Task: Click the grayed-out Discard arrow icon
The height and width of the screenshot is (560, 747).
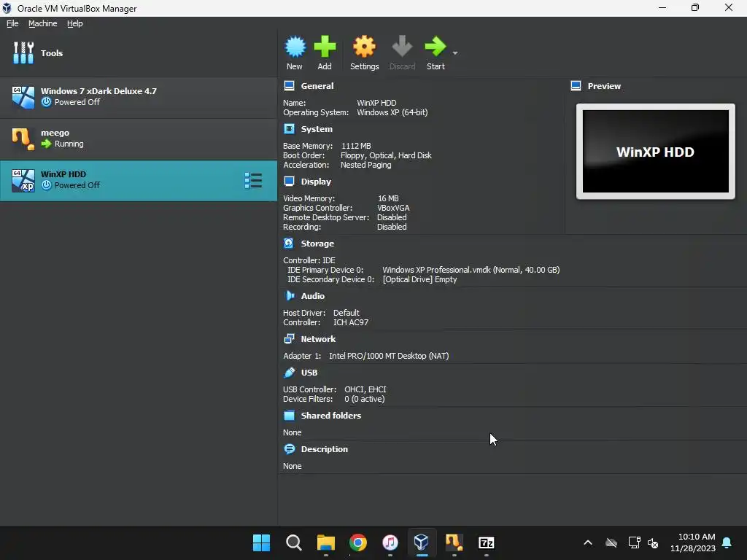Action: click(402, 47)
